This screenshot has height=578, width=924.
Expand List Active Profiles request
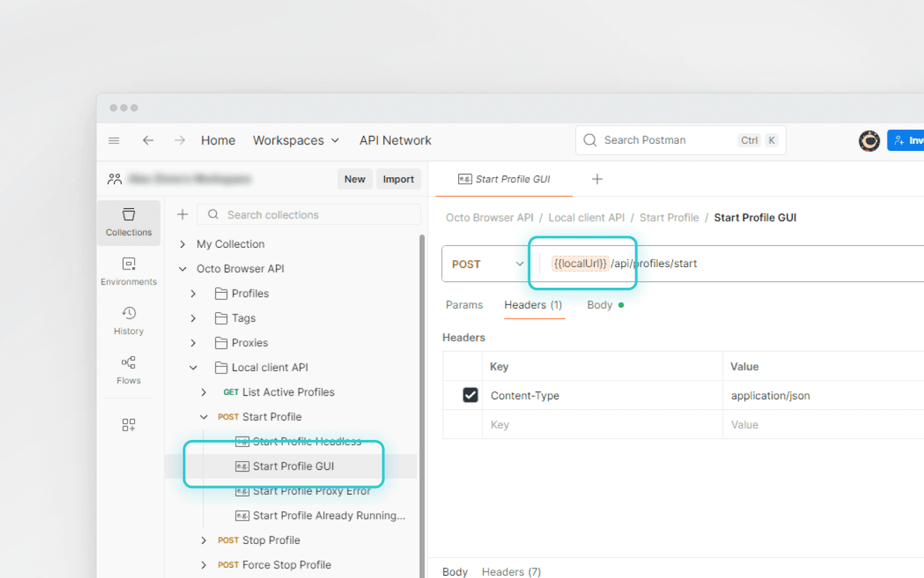pos(203,392)
